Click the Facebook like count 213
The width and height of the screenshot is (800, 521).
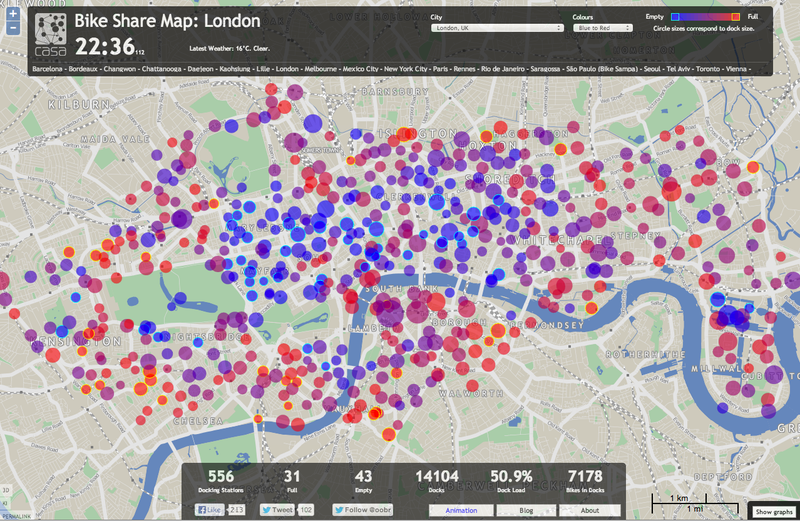click(x=236, y=510)
